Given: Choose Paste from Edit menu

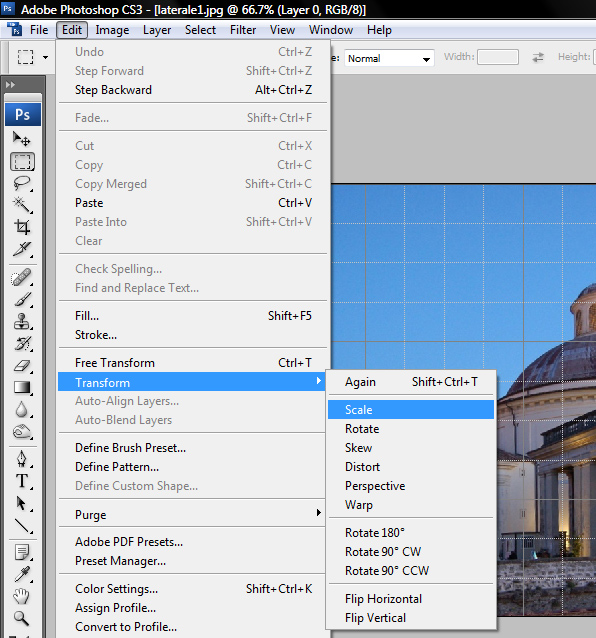Looking at the screenshot, I should [x=193, y=203].
